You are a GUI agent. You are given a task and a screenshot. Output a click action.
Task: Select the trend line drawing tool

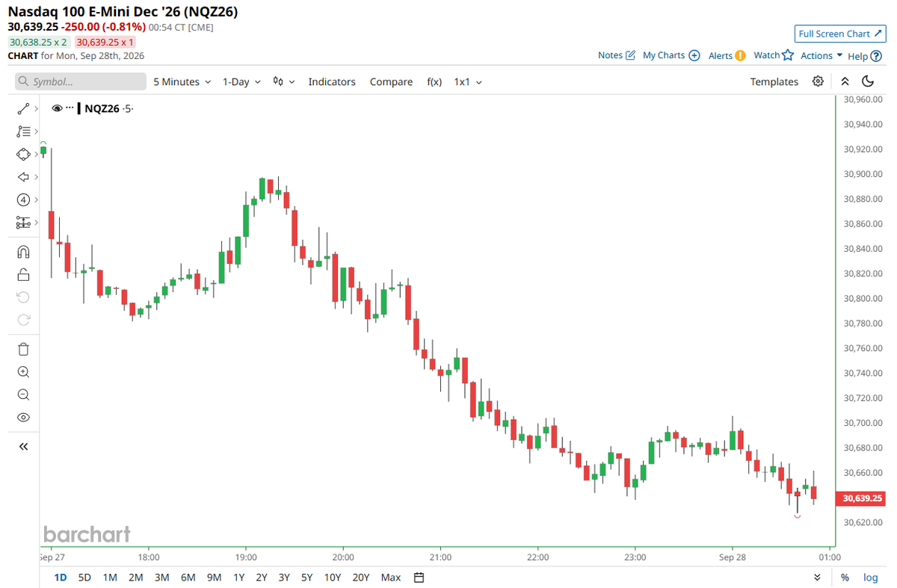coord(23,109)
